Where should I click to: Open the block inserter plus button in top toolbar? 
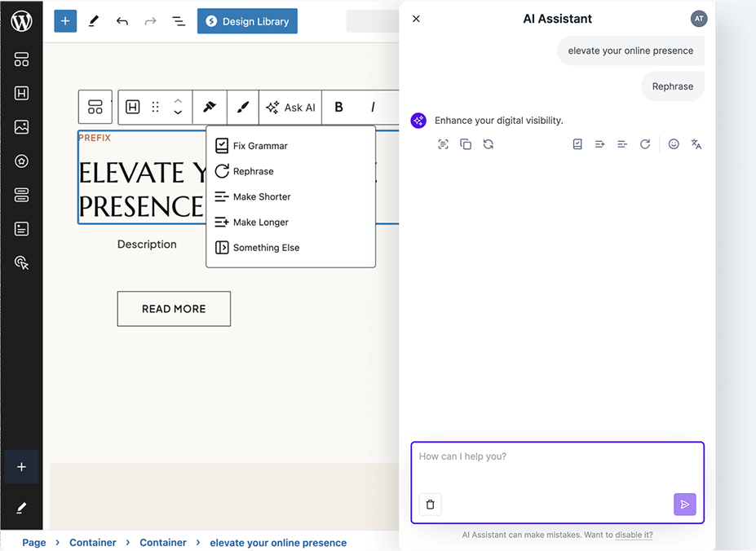(65, 21)
